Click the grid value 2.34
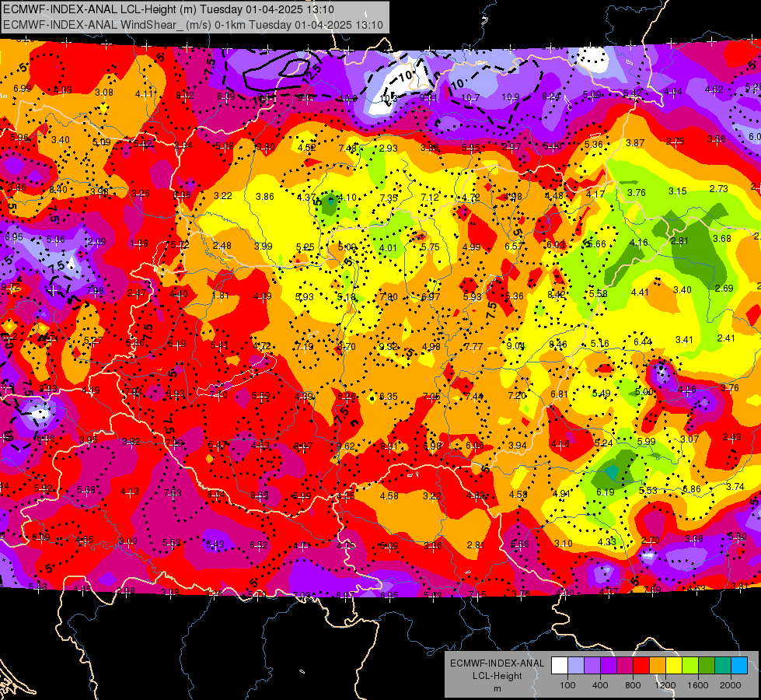This screenshot has height=700, width=761. (x=183, y=145)
